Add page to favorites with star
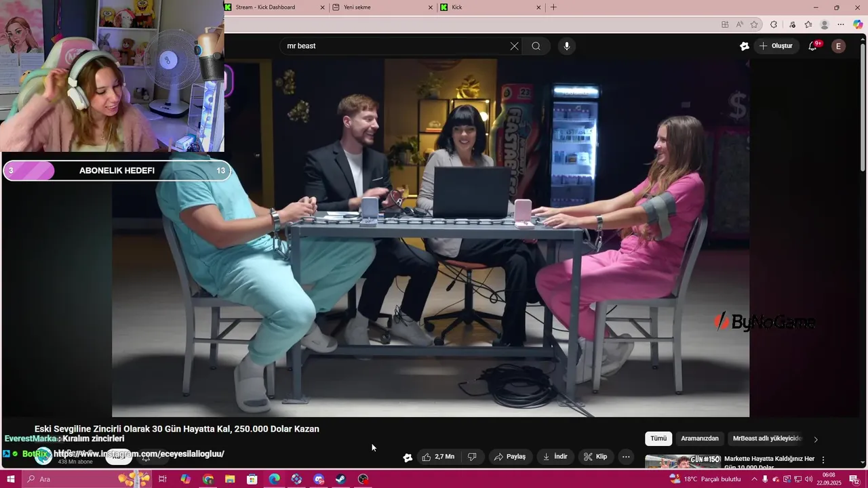 pos(754,24)
